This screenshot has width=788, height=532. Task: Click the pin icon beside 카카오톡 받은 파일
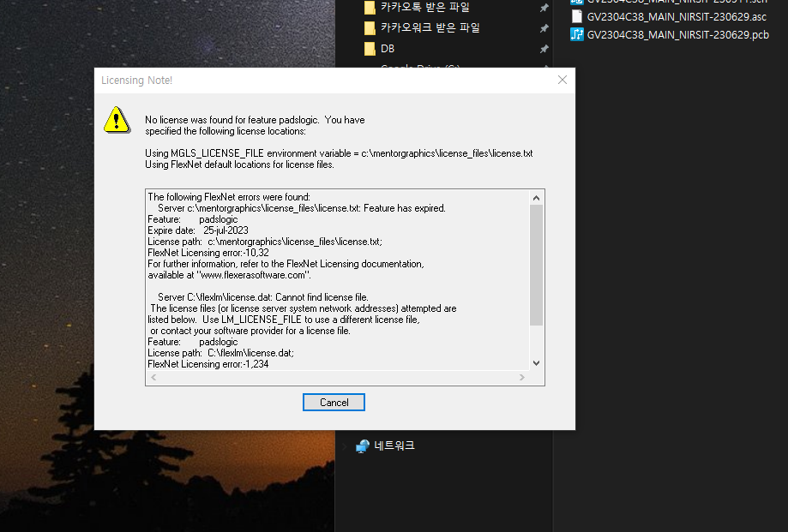pyautogui.click(x=544, y=8)
